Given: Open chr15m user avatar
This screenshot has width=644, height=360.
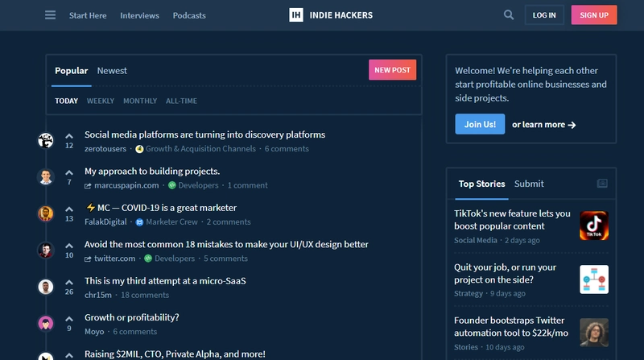Looking at the screenshot, I should [46, 287].
